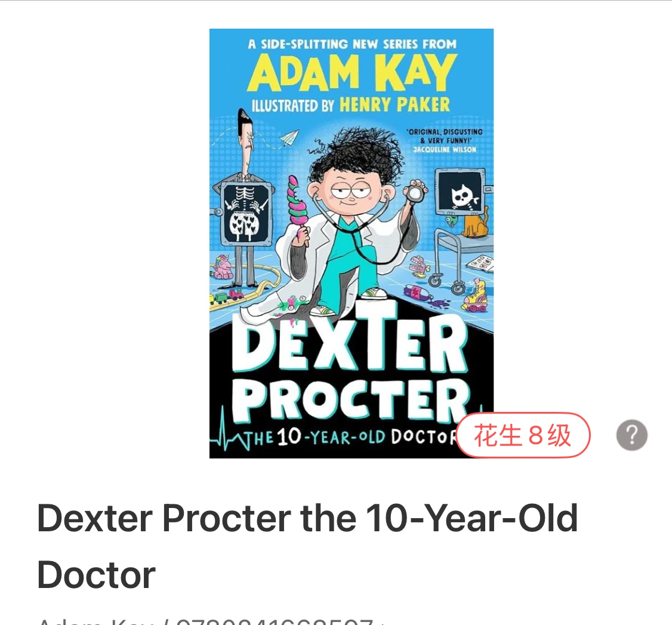
Task: Click the stethoscope chest piece in boy's hand
Action: (415, 192)
